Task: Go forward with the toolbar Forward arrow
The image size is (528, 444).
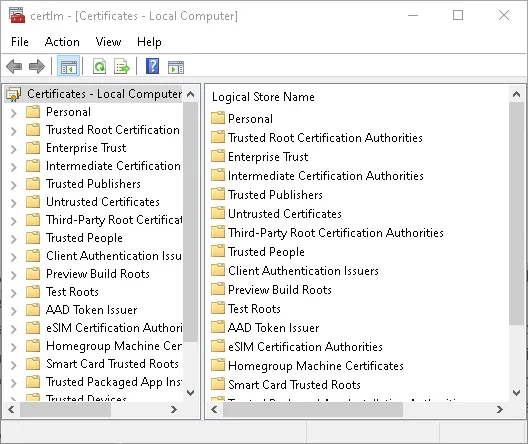Action: 37,66
